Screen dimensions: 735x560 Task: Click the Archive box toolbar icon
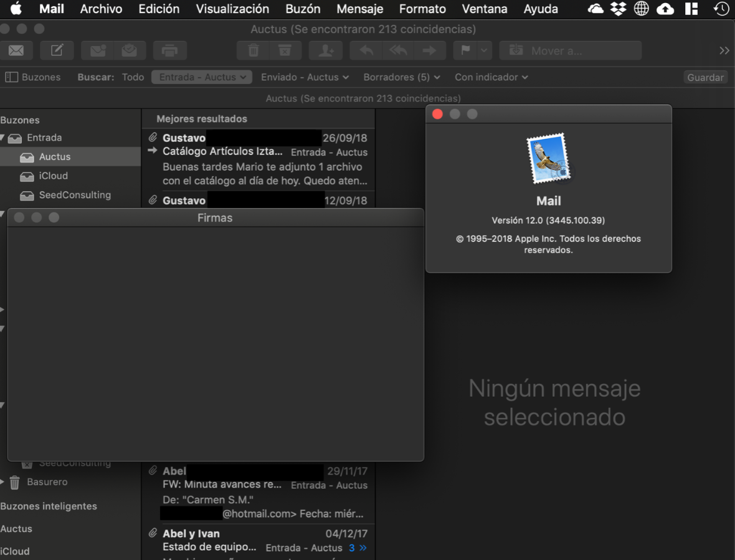285,50
